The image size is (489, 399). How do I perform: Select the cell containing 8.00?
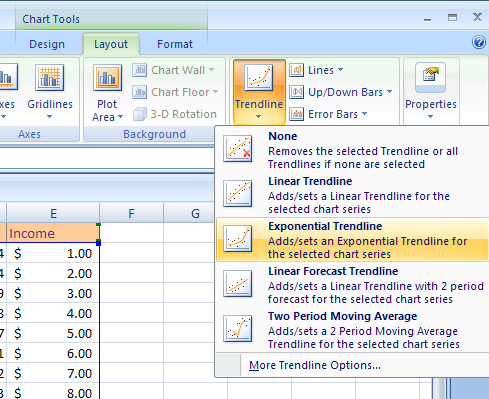pos(53,391)
